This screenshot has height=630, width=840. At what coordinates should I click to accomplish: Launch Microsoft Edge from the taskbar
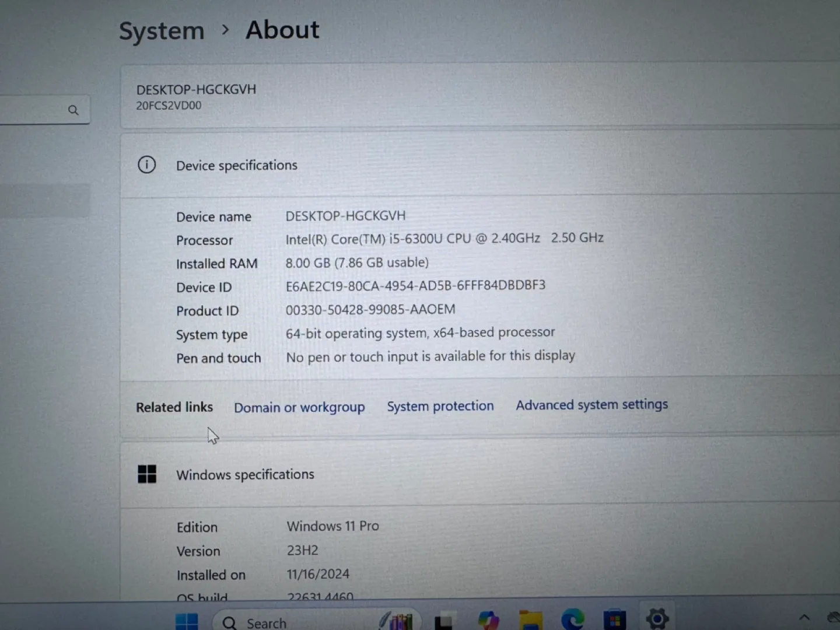coord(572,620)
